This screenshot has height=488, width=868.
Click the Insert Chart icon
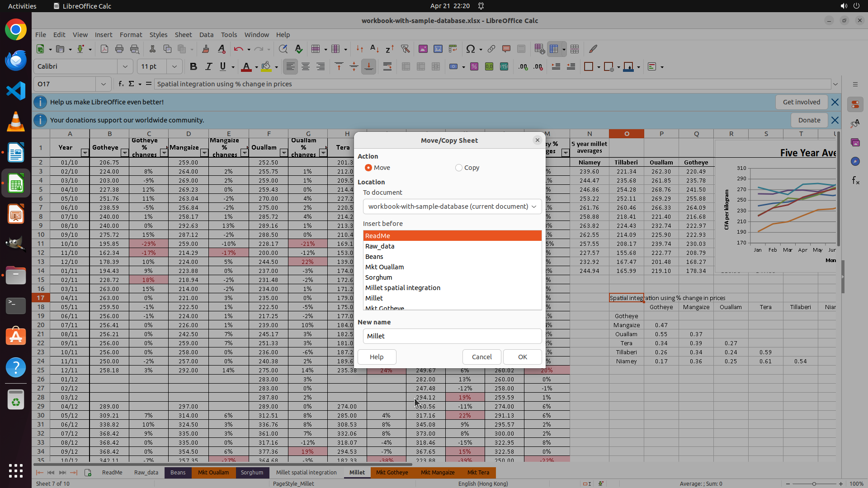(x=438, y=49)
